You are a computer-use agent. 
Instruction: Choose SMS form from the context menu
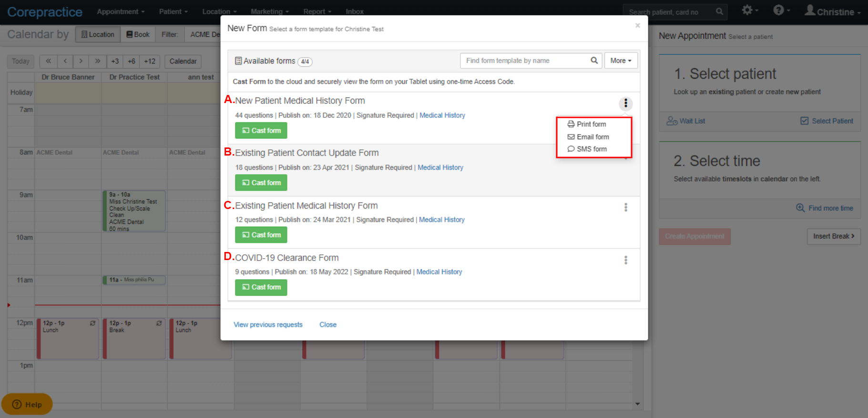[x=587, y=149]
